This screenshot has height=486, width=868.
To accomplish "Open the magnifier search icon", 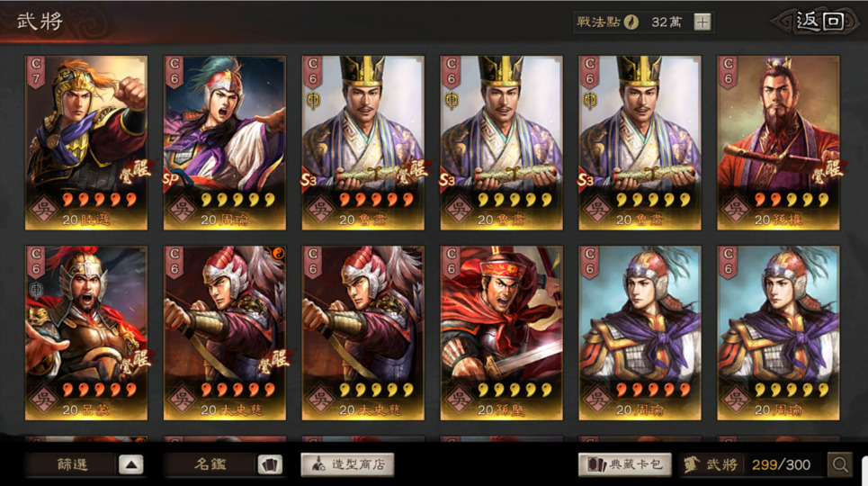I will pyautogui.click(x=840, y=464).
